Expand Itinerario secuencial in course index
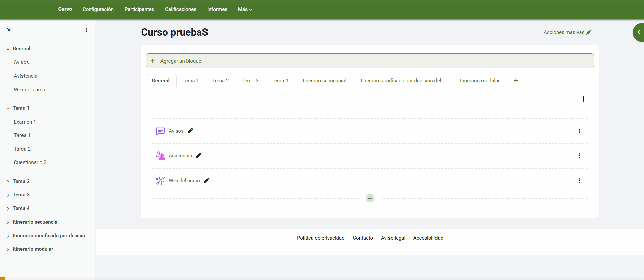 click(x=8, y=222)
